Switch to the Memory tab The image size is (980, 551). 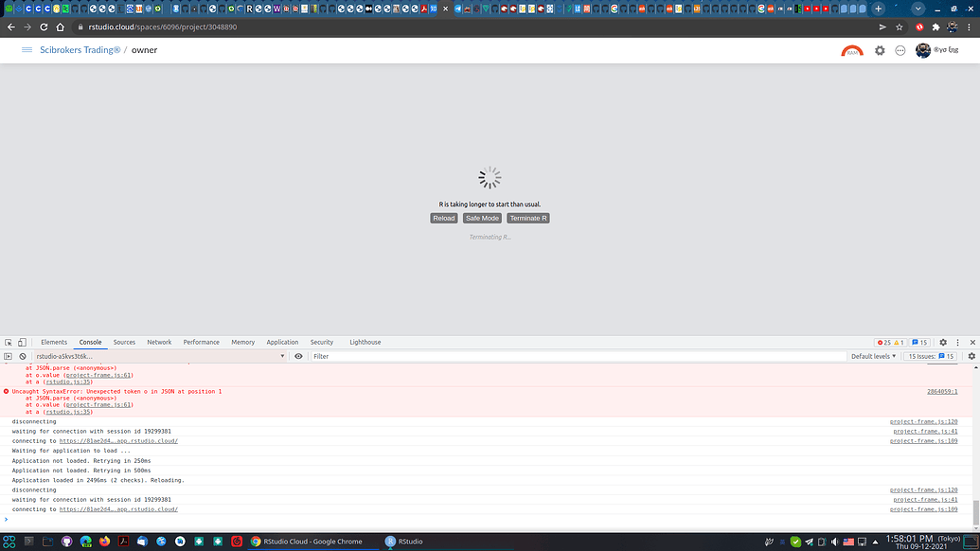[x=242, y=343]
